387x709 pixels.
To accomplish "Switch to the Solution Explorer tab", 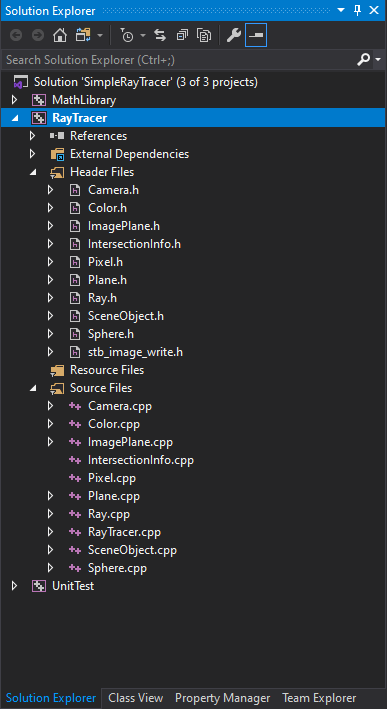I will click(x=51, y=698).
